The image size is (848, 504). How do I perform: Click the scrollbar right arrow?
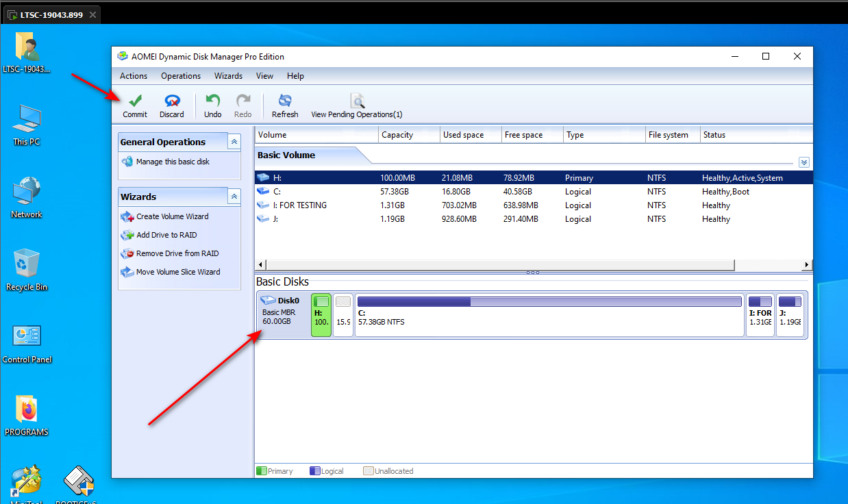pos(807,265)
